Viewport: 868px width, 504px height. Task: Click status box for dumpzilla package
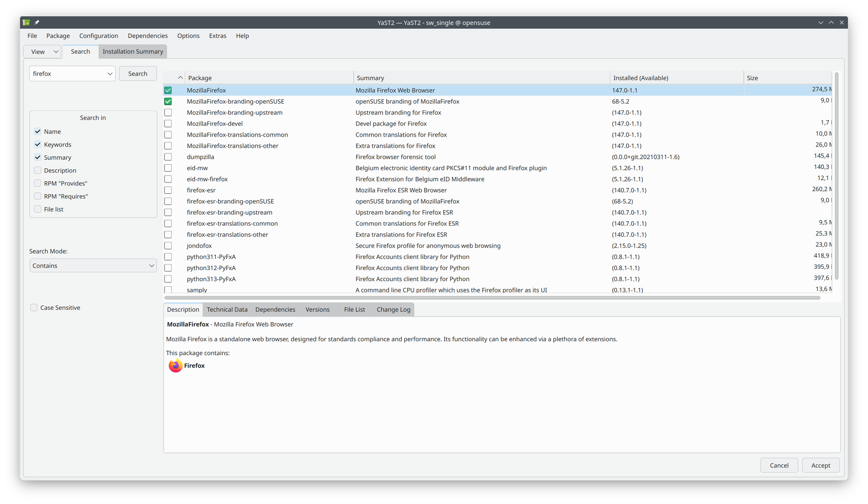(x=168, y=157)
